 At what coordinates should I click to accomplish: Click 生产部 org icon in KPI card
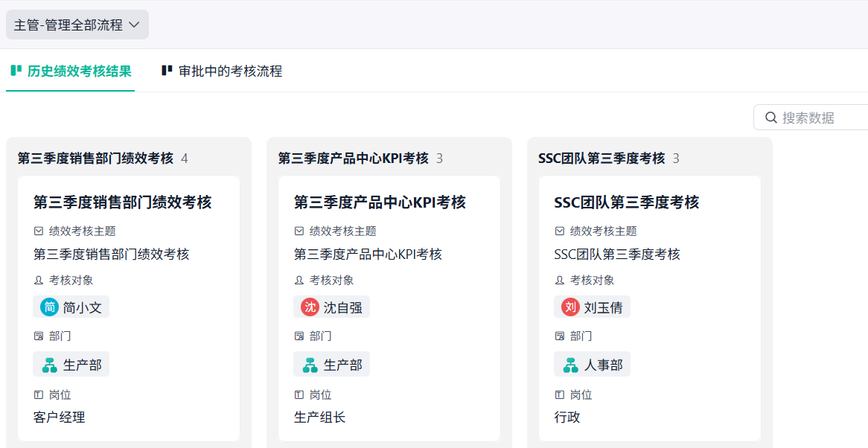310,365
